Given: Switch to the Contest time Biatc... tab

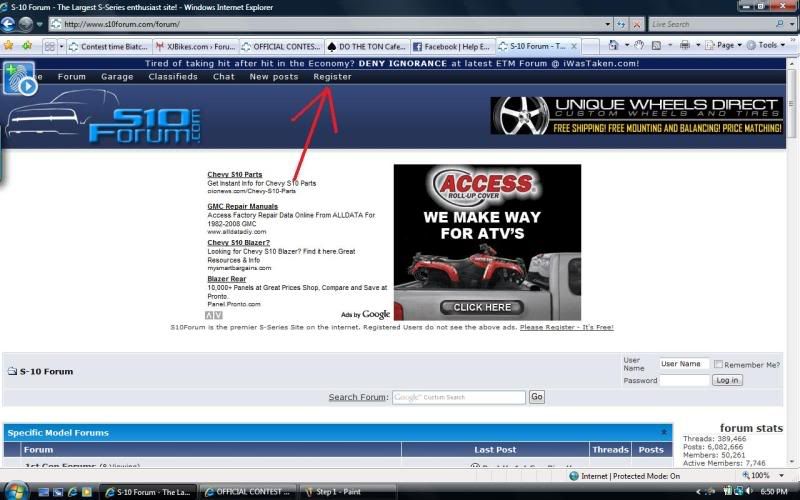Looking at the screenshot, I should pyautogui.click(x=109, y=46).
